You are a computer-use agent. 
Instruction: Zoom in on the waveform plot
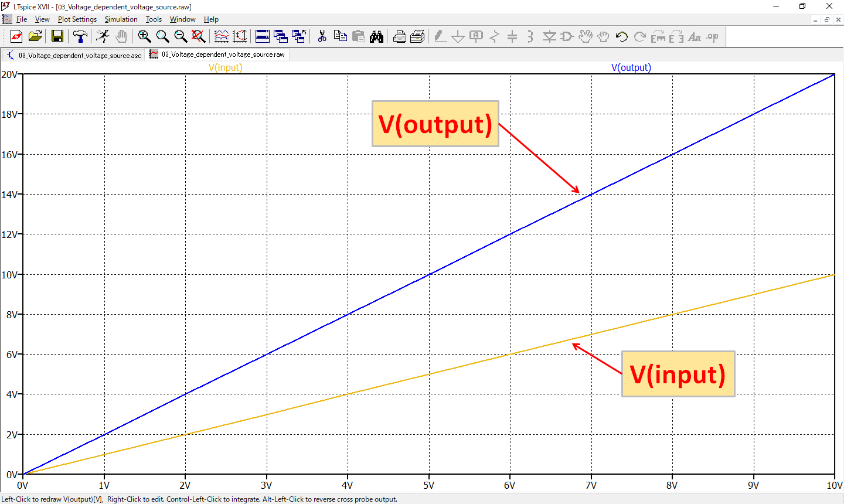(144, 36)
